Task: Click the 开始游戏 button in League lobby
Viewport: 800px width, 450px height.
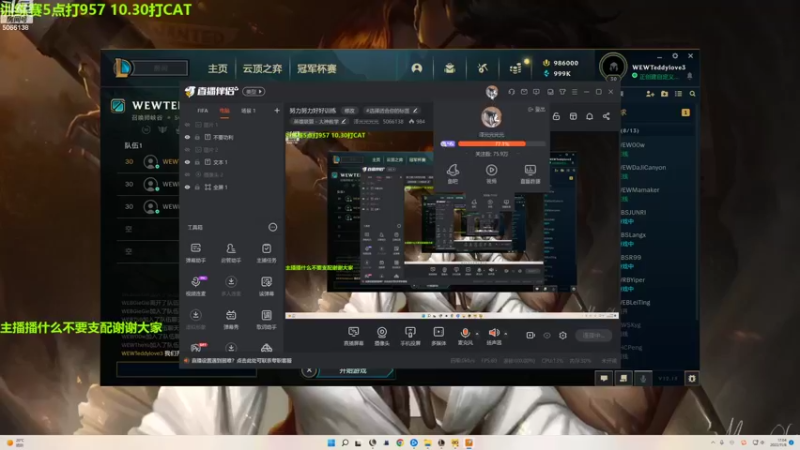Action: pyautogui.click(x=353, y=371)
